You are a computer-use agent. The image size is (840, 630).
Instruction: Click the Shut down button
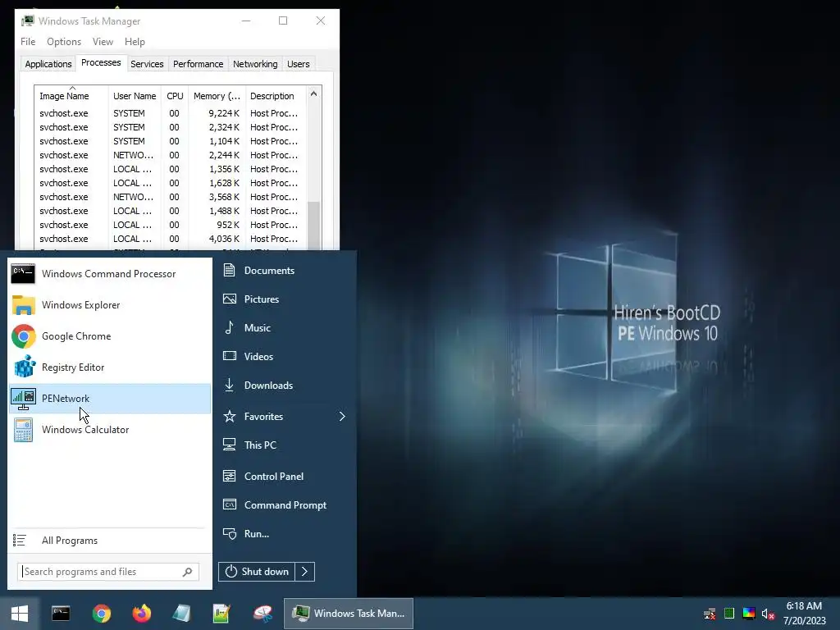[257, 572]
